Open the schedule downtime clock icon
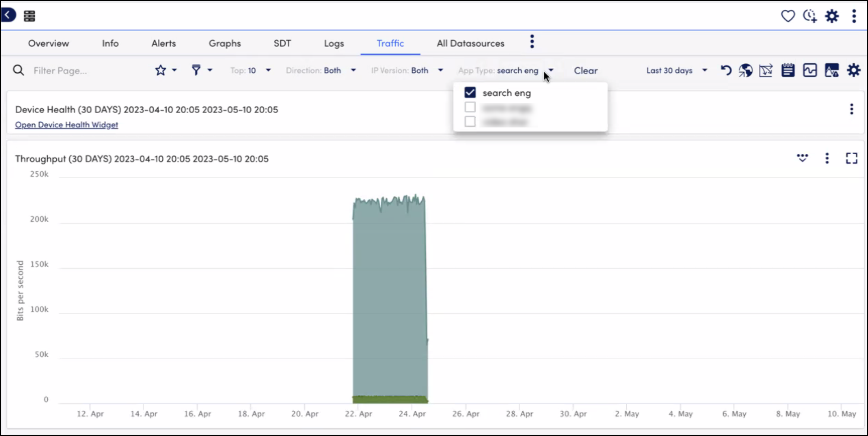 [810, 16]
